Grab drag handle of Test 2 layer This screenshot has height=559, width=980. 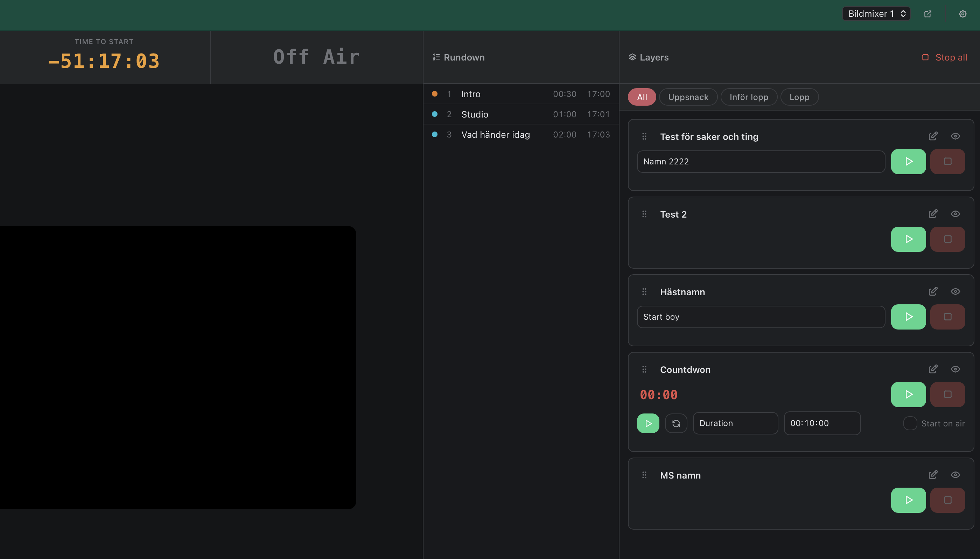tap(644, 214)
